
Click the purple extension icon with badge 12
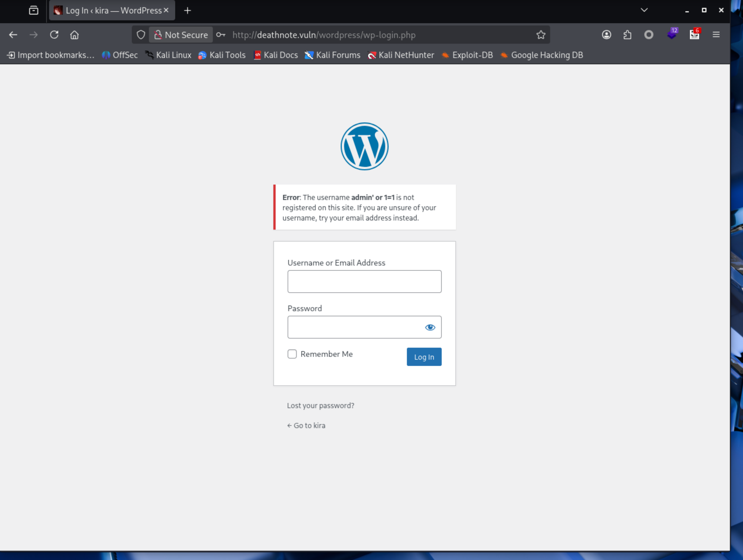tap(672, 35)
